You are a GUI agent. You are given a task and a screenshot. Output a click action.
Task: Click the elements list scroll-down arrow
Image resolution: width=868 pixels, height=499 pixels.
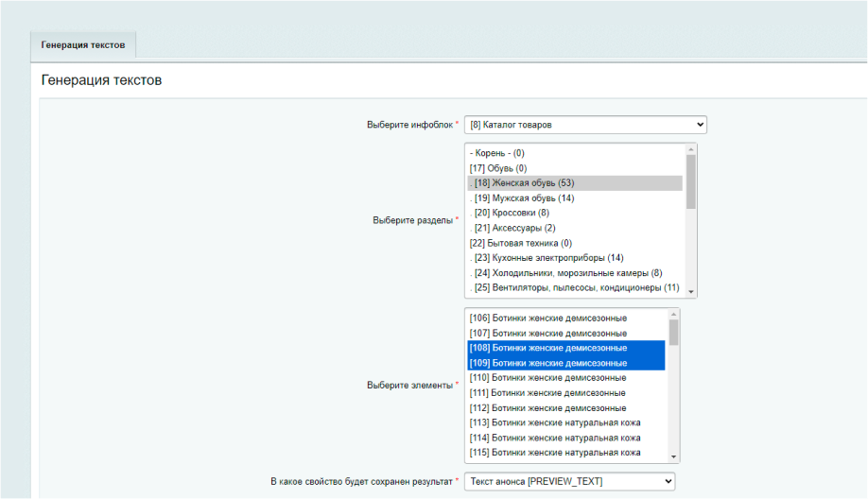(x=674, y=456)
